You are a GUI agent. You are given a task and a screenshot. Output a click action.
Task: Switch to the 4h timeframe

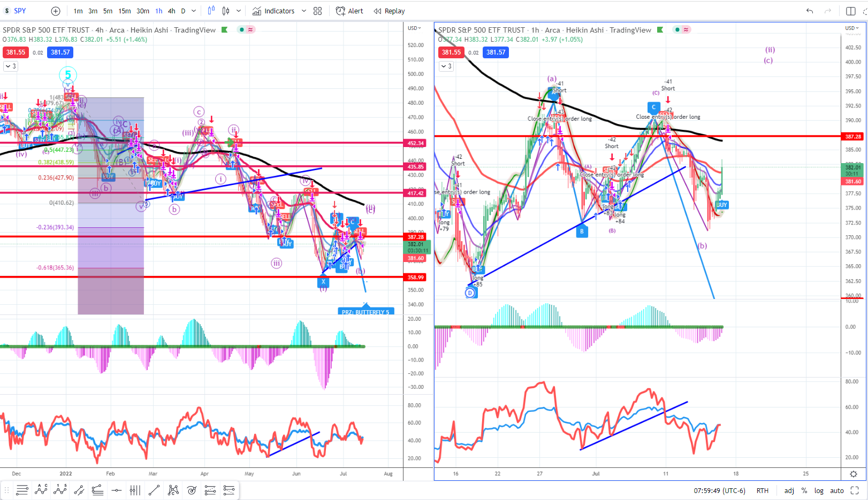tap(171, 11)
